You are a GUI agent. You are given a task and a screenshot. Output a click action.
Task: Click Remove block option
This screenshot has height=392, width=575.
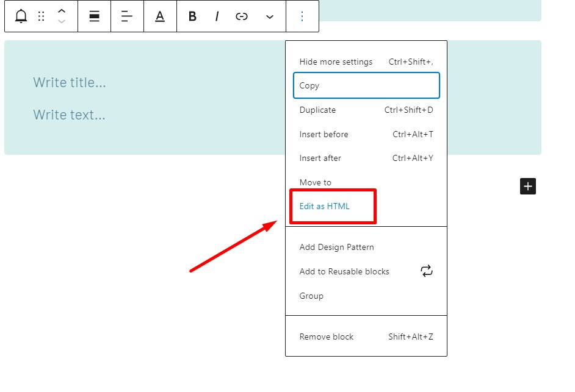point(366,337)
